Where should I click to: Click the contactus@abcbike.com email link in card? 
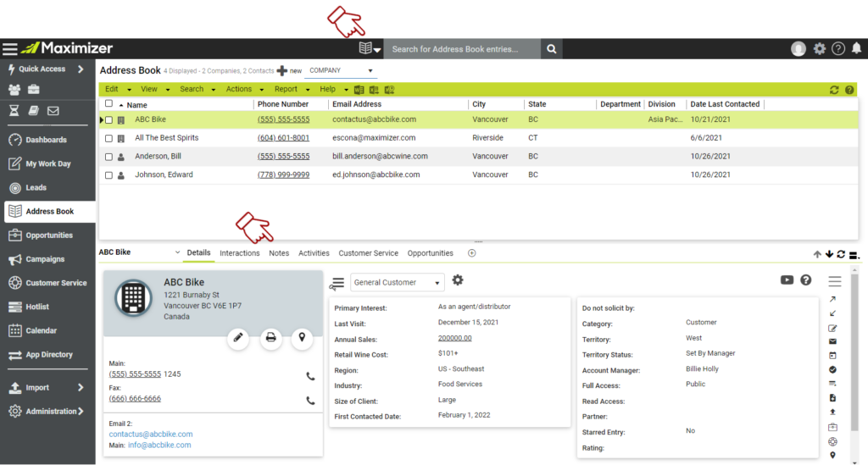coord(151,434)
